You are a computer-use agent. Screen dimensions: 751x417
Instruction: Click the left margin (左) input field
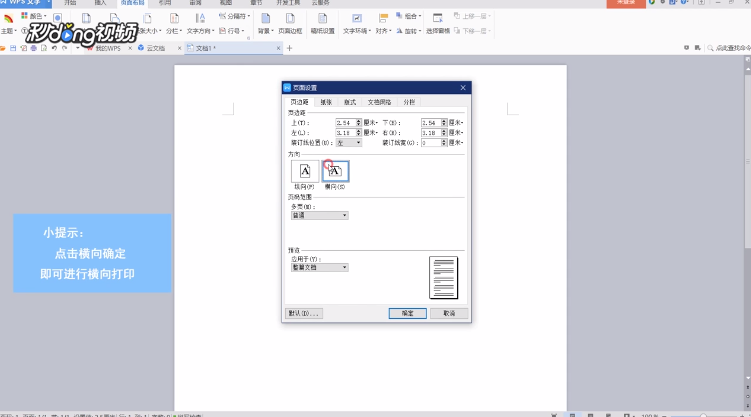click(x=345, y=133)
